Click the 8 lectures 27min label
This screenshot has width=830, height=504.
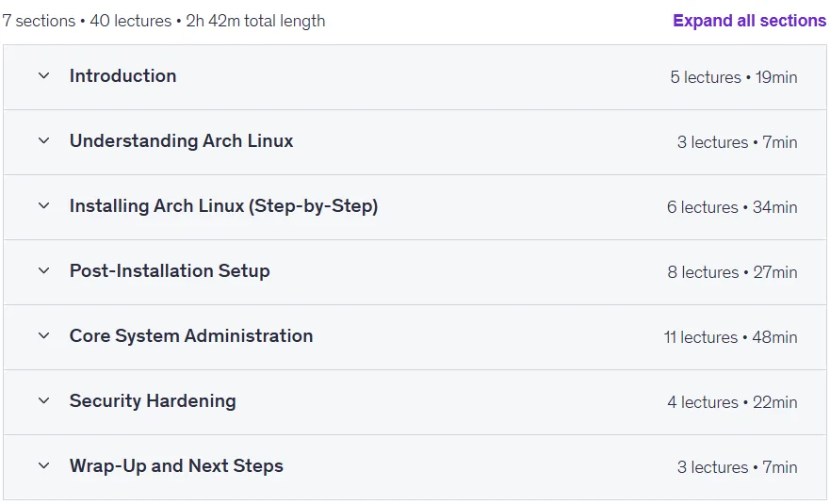[732, 272]
